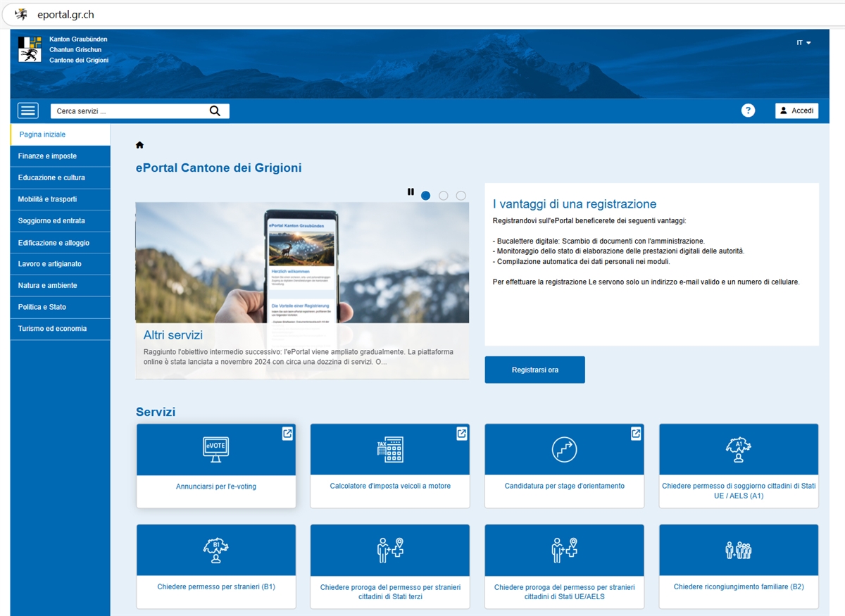This screenshot has width=845, height=616.
Task: Select the third carousel slide dot
Action: [x=461, y=196]
